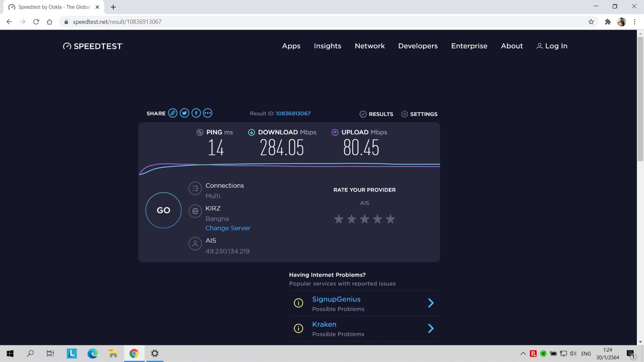
Task: Click the Ping icon
Action: (x=200, y=132)
